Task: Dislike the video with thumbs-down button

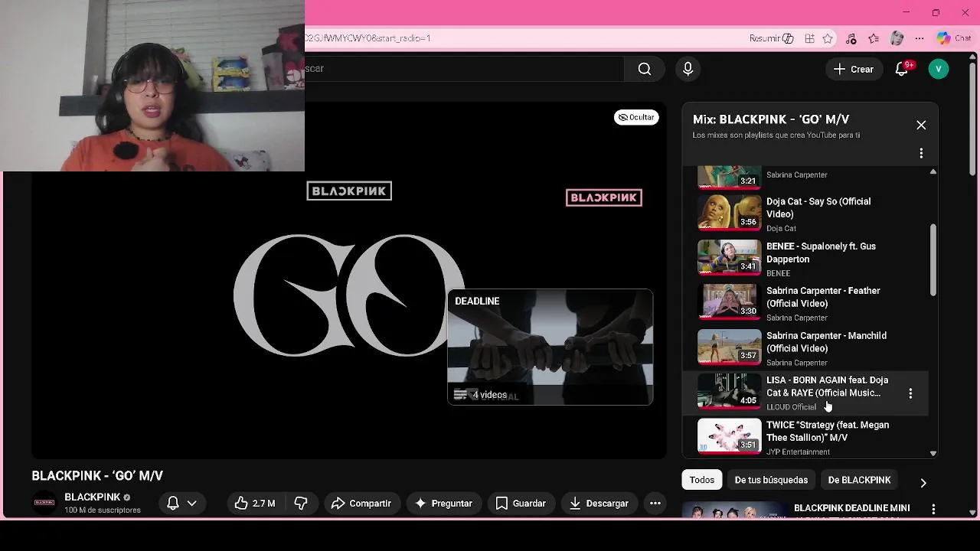Action: [301, 503]
